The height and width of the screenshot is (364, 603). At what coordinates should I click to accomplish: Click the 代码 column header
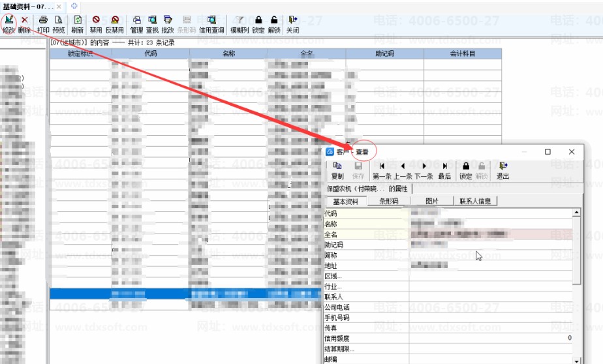[x=150, y=53]
